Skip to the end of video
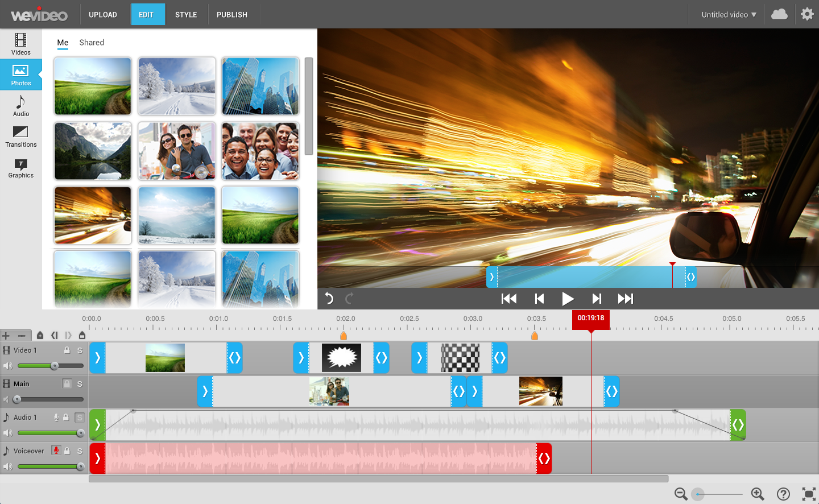819x504 pixels. (626, 299)
